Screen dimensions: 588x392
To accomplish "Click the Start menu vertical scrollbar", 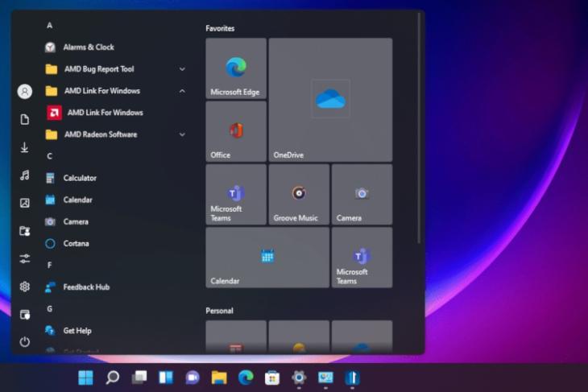I will [x=419, y=129].
